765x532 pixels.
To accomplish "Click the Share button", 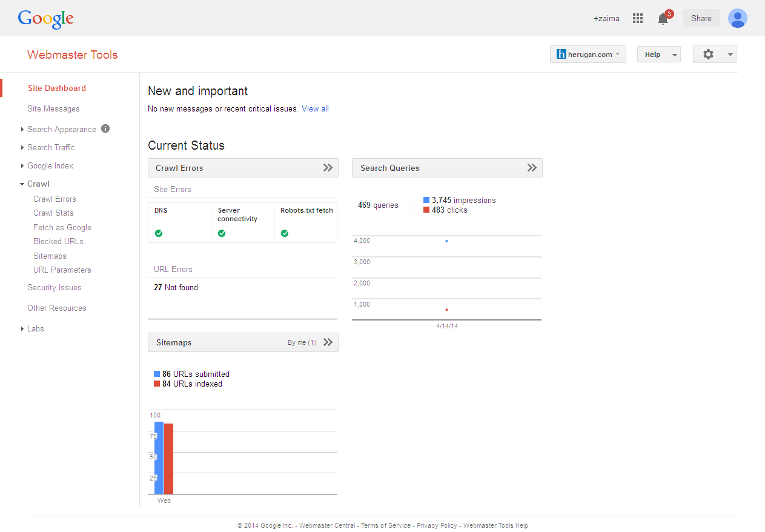I will [701, 18].
